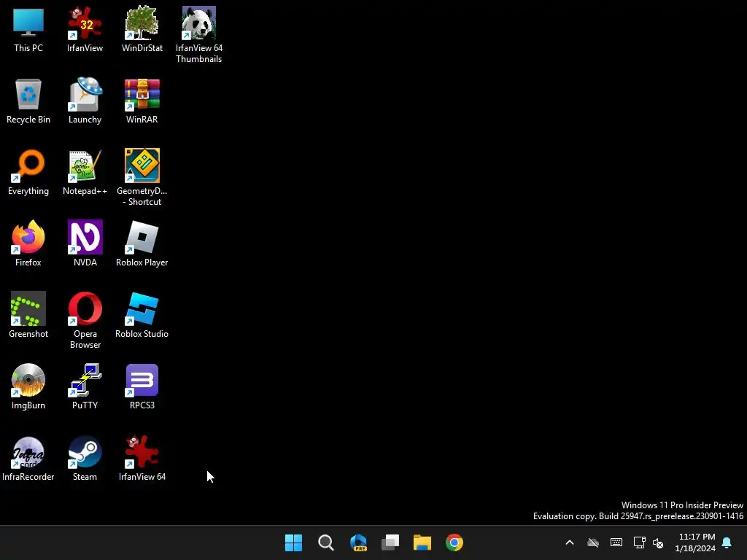The height and width of the screenshot is (560, 747).
Task: Launch Microsoft Edge from the taskbar
Action: pyautogui.click(x=358, y=542)
